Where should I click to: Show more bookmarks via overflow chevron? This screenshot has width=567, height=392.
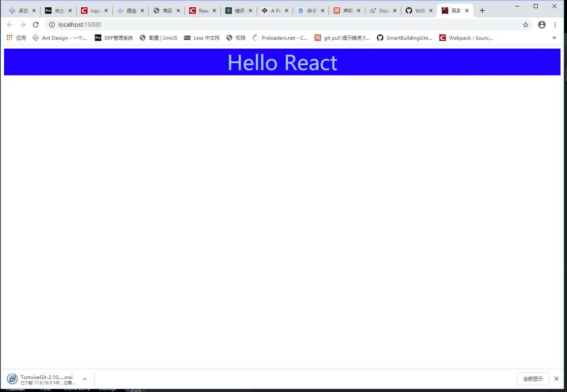554,38
